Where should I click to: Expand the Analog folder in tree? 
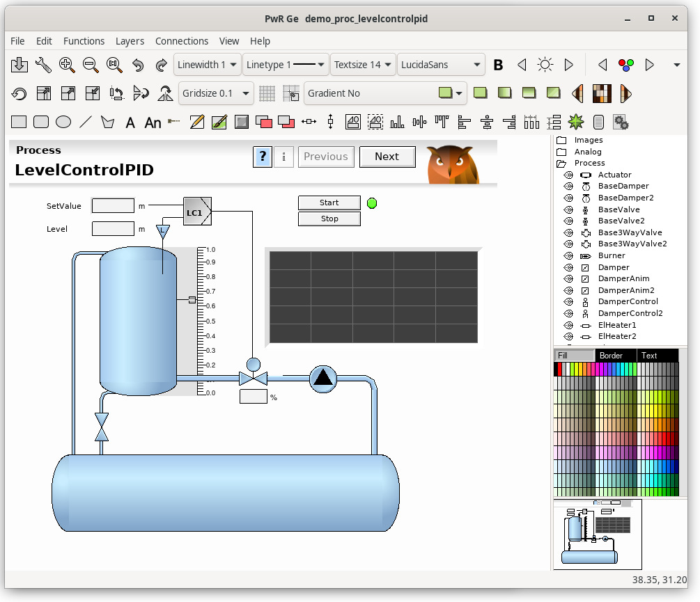click(x=561, y=152)
